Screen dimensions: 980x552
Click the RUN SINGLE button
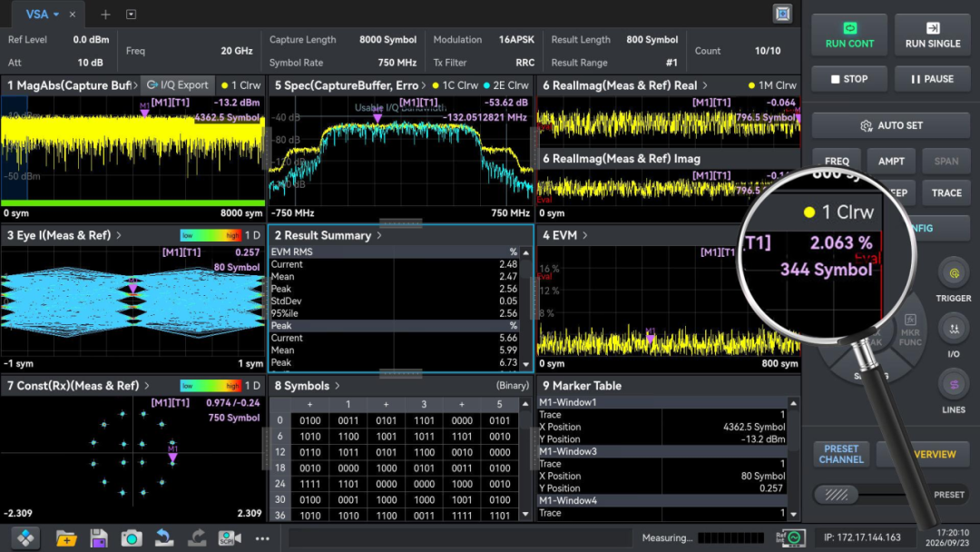tap(933, 35)
